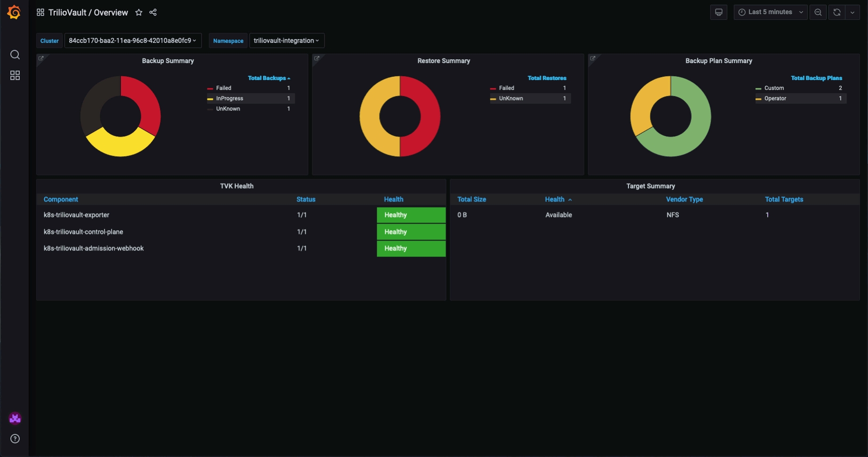This screenshot has width=868, height=457.
Task: Open the search icon in sidebar
Action: (15, 55)
